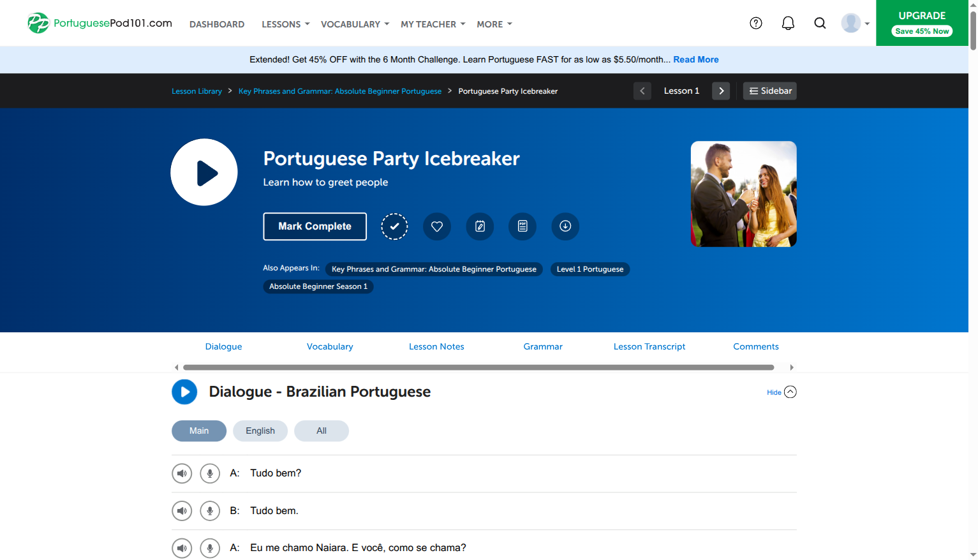Open the lesson thumbnail photo
Screen dimensions: 978x560
pos(744,194)
